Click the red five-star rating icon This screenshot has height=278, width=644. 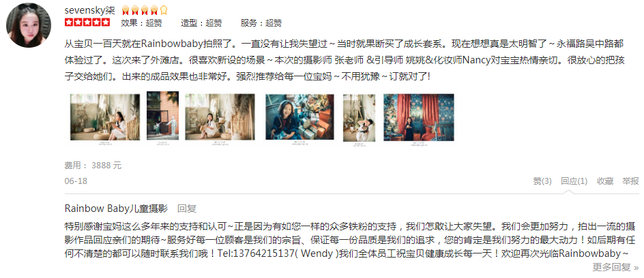click(87, 22)
